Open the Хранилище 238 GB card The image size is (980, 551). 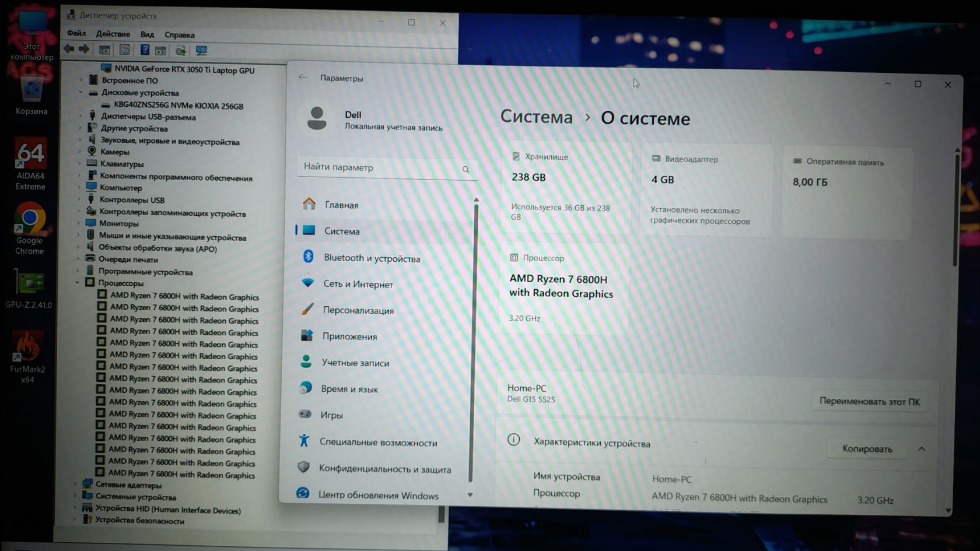(566, 188)
